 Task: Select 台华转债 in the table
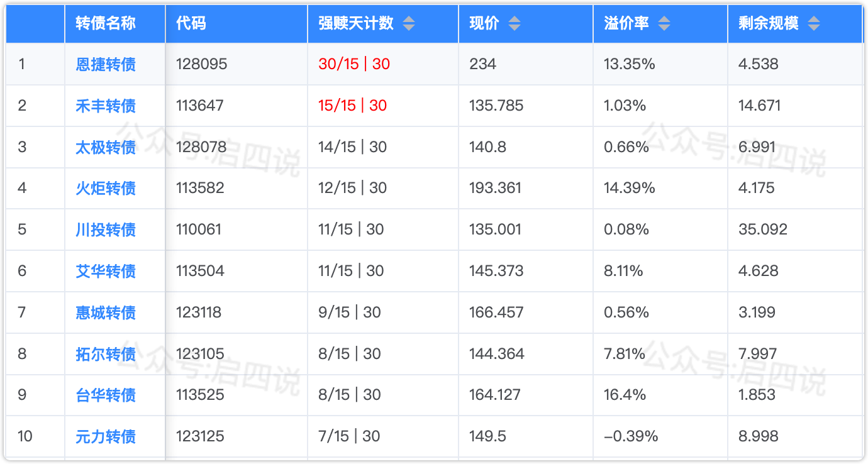(x=106, y=395)
